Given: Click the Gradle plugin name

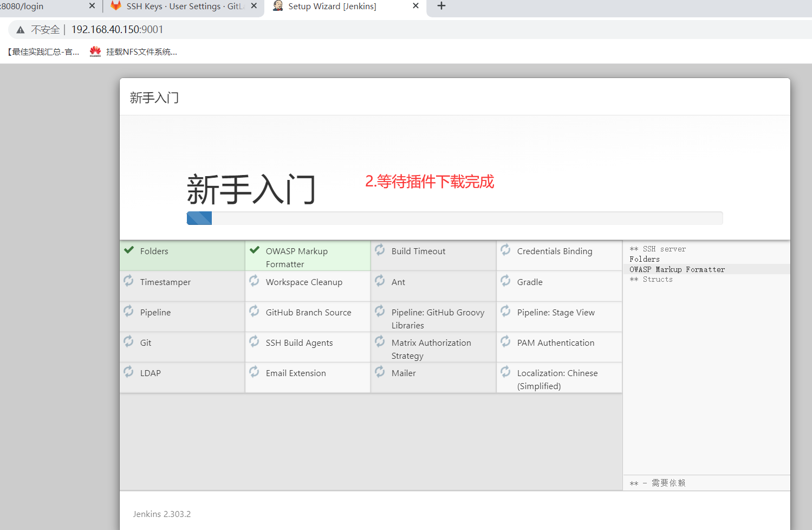Looking at the screenshot, I should click(x=530, y=282).
